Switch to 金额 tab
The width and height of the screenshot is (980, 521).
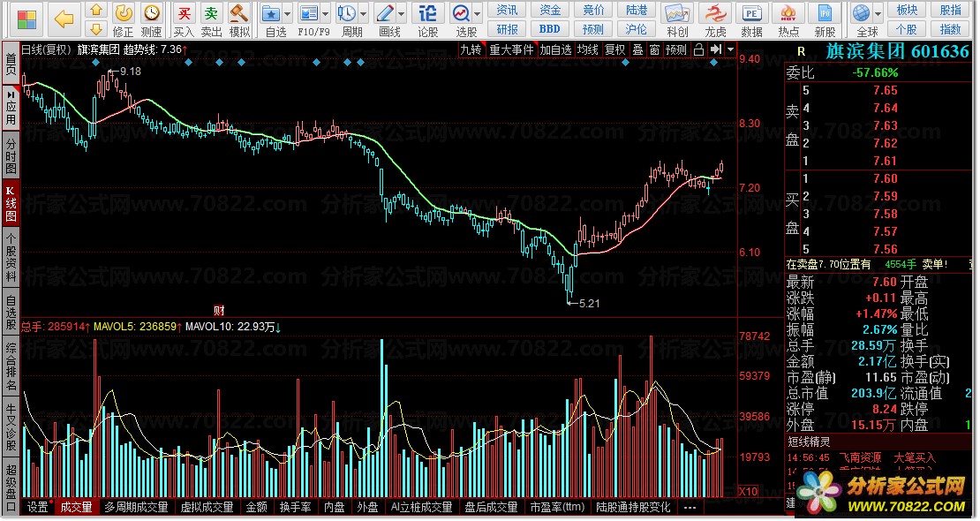256,507
